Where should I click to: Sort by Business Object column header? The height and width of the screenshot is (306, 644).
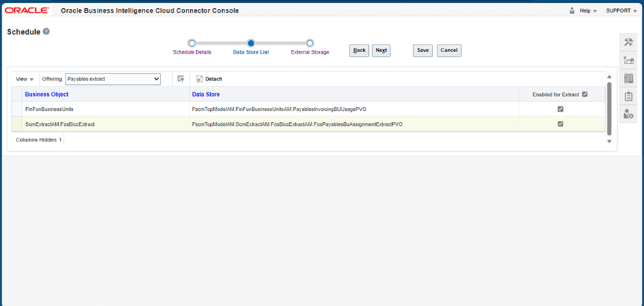[47, 95]
